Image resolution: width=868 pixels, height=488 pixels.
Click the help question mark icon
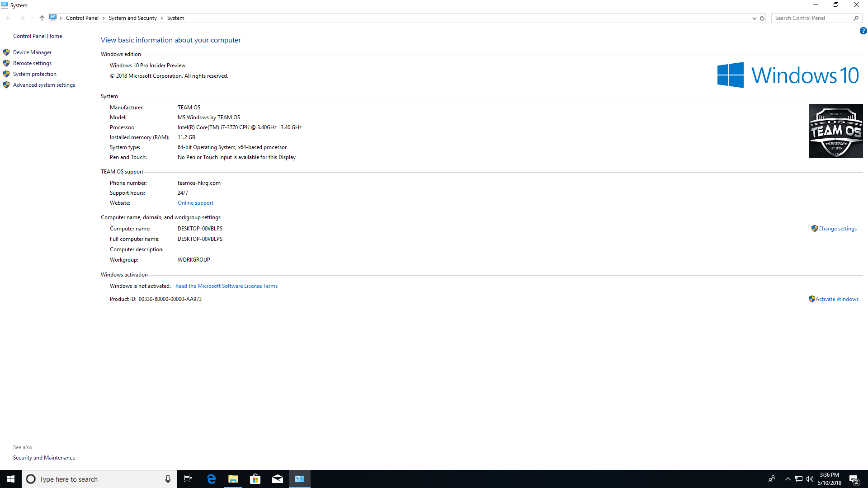863,31
